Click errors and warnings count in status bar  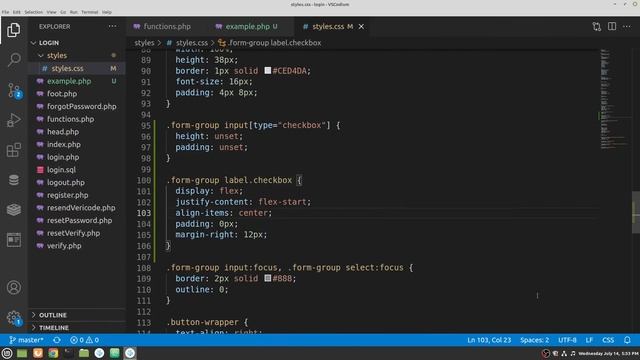[84, 340]
